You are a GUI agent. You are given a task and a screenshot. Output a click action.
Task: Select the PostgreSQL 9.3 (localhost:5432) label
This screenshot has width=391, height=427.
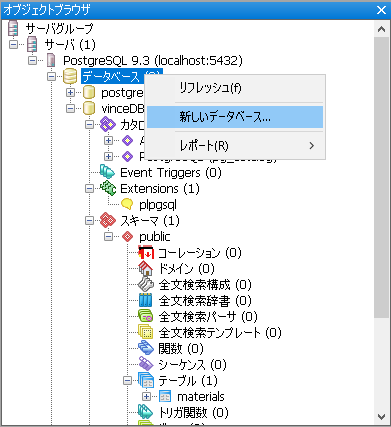(x=153, y=60)
